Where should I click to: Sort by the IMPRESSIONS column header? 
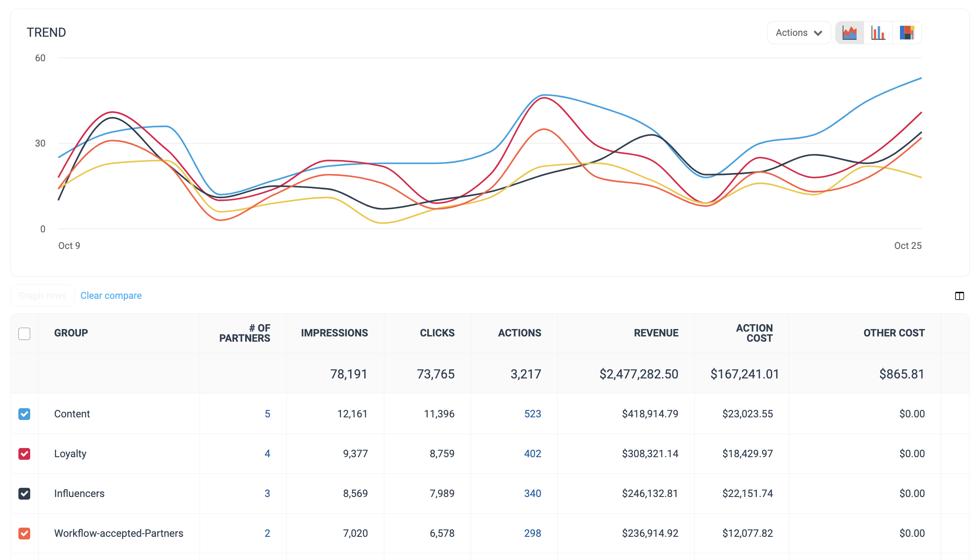pos(334,333)
